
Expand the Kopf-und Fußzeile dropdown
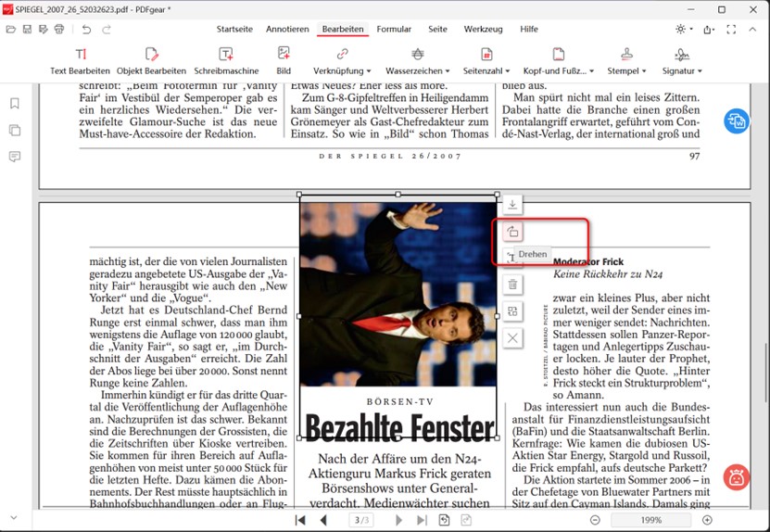pos(559,61)
